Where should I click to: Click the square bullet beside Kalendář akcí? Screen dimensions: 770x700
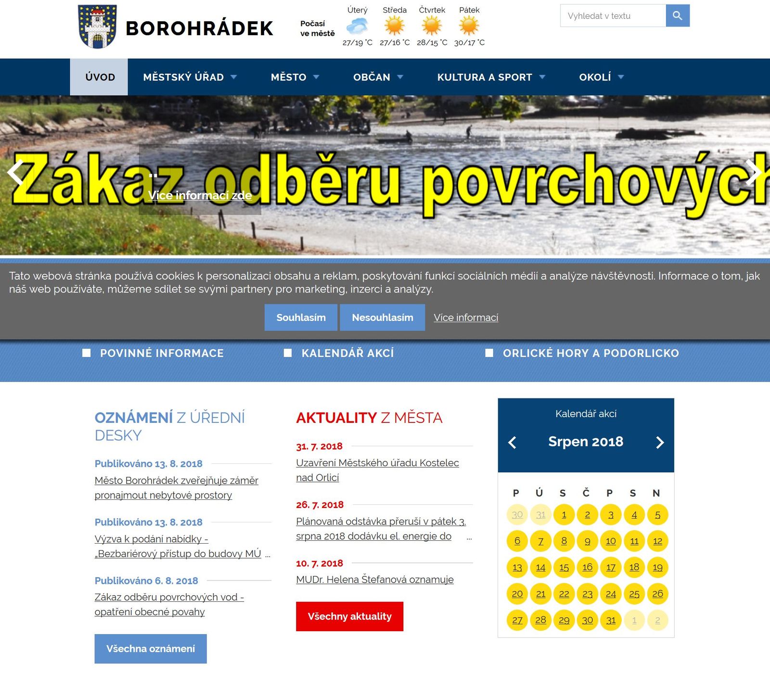288,353
